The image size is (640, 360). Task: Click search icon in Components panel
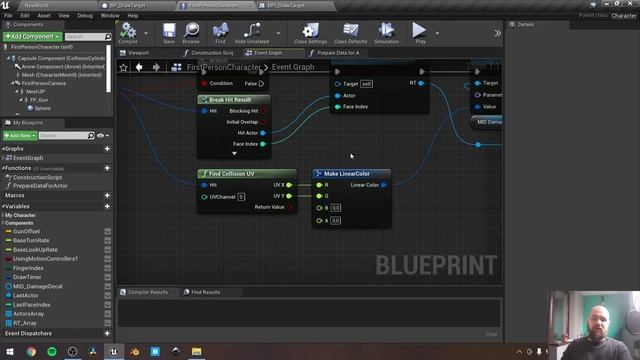[108, 37]
